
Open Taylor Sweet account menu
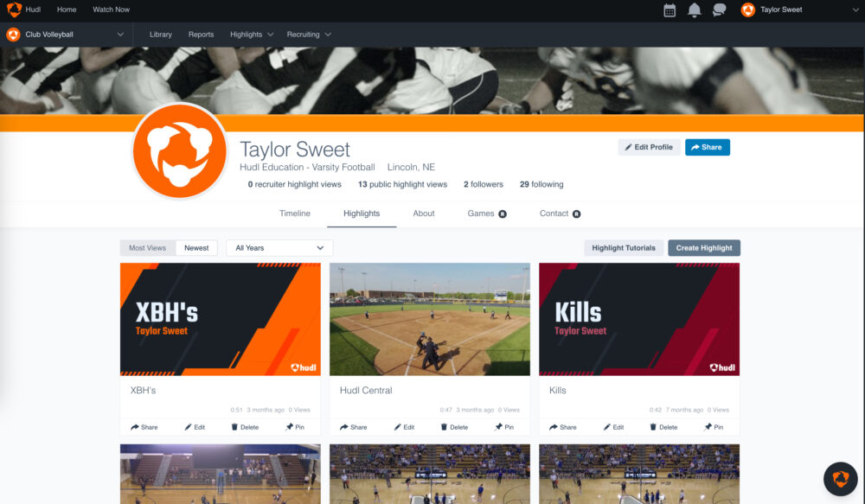[x=796, y=10]
